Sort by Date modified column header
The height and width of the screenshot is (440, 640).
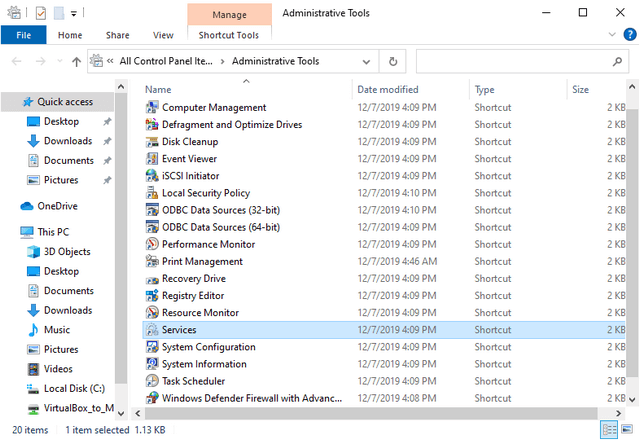point(388,89)
